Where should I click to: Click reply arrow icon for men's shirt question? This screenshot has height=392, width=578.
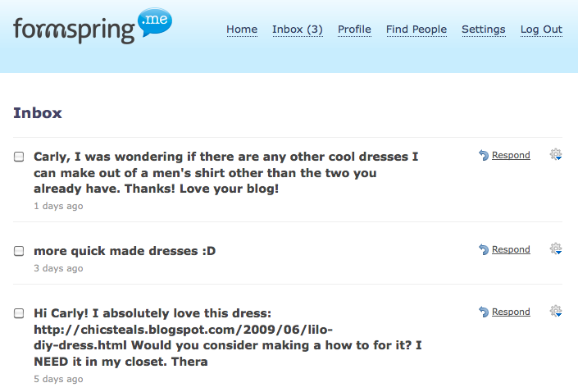[484, 155]
